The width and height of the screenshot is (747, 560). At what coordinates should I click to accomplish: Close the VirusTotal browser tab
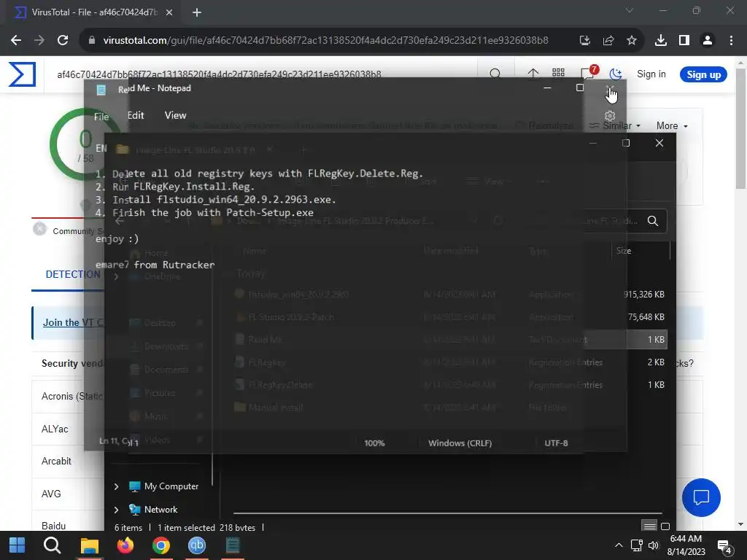click(x=169, y=13)
